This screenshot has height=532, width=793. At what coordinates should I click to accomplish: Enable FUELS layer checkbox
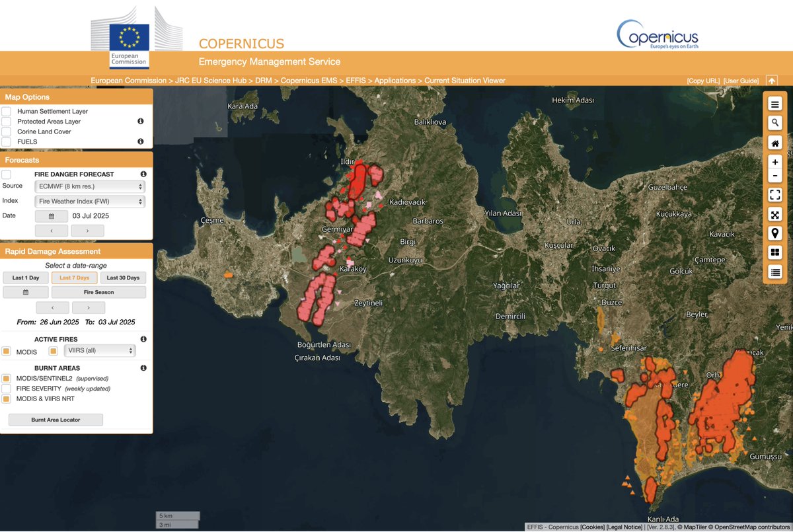point(6,141)
